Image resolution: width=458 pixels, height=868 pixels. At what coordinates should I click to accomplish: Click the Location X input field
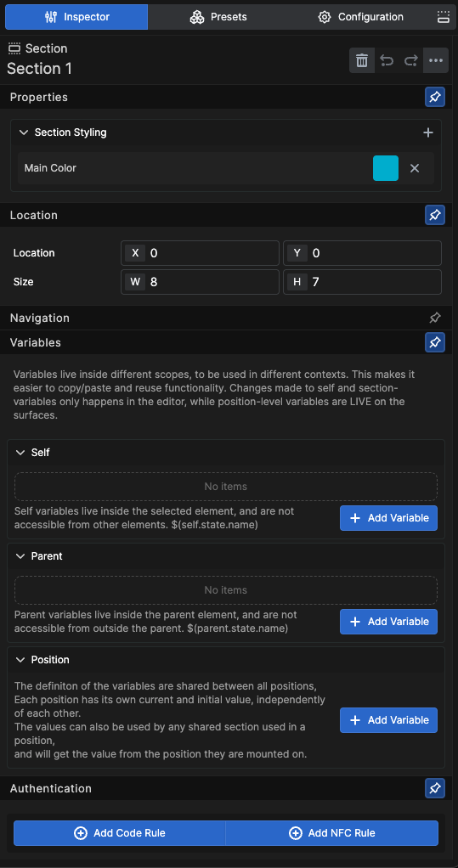coord(200,253)
